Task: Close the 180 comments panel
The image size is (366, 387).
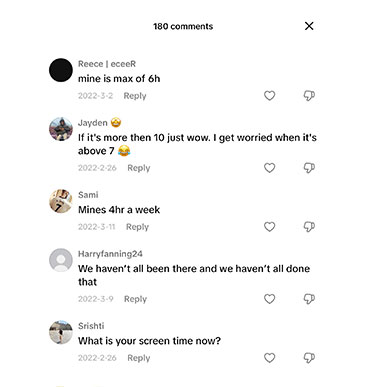Action: [309, 26]
